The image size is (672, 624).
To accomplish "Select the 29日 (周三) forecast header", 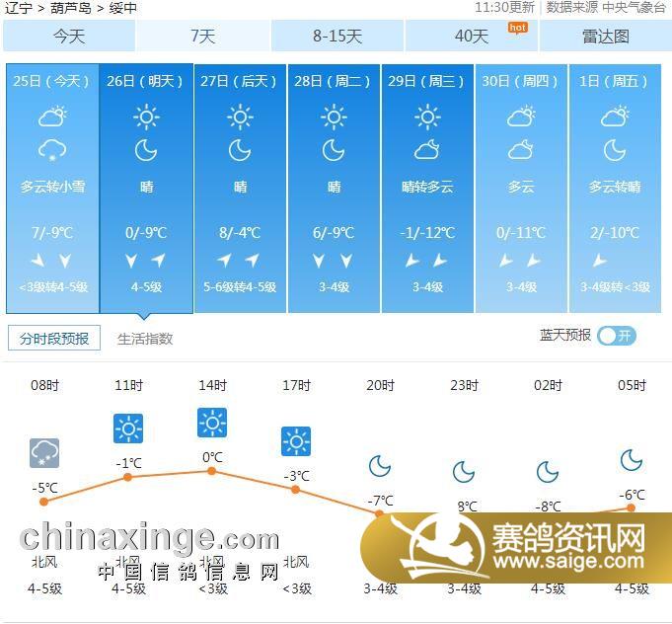I will click(x=426, y=81).
